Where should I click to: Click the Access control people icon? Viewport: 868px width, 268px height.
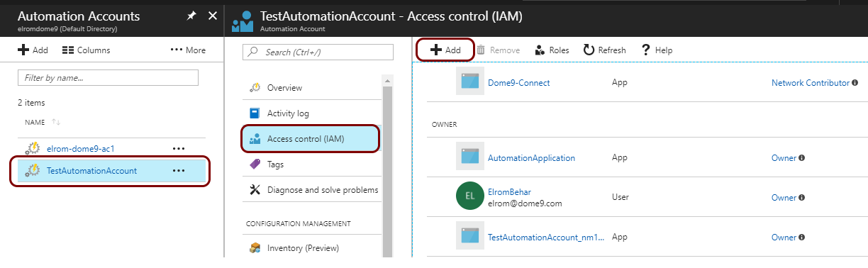tap(255, 139)
